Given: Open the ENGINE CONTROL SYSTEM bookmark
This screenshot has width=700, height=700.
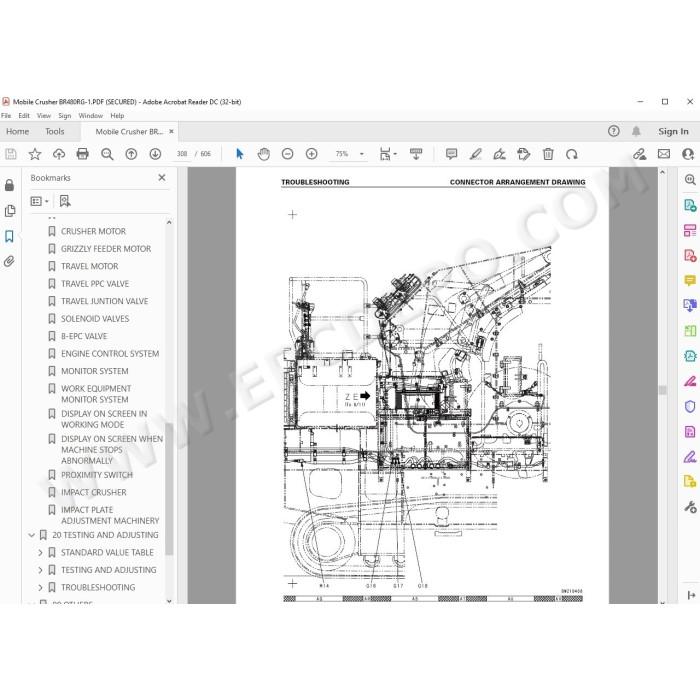Looking at the screenshot, I should click(x=110, y=354).
